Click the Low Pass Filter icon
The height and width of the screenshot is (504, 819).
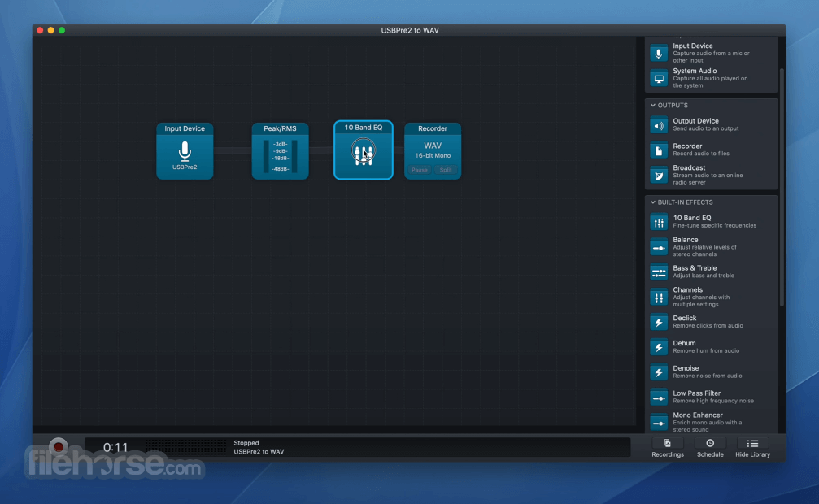[x=659, y=398]
